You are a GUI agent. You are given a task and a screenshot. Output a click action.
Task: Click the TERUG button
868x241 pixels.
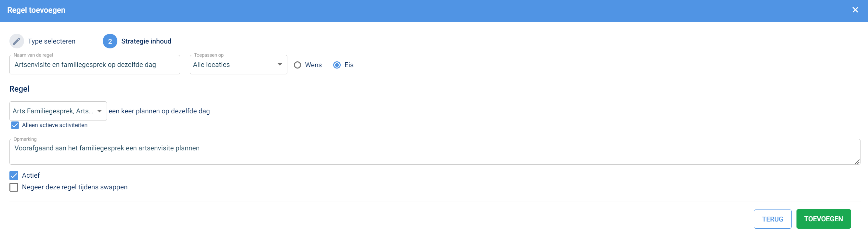772,219
